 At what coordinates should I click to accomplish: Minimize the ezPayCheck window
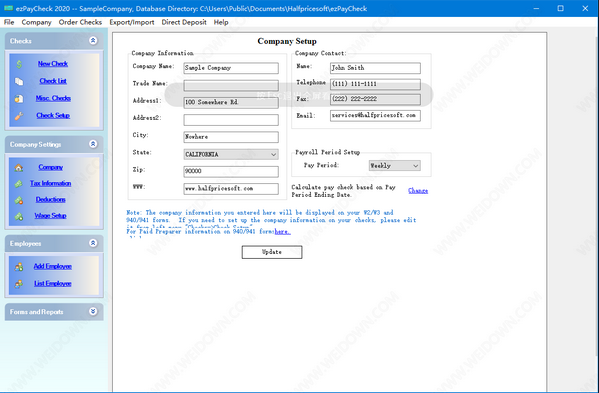click(x=536, y=8)
